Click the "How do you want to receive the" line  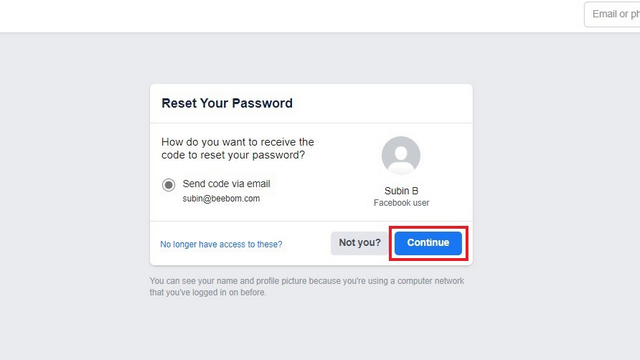[x=238, y=142]
